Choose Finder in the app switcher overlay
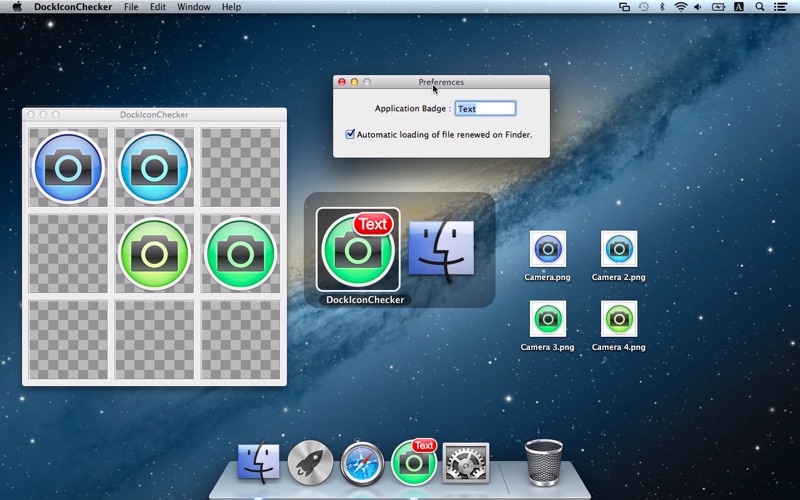Viewport: 800px width, 500px height. [441, 250]
